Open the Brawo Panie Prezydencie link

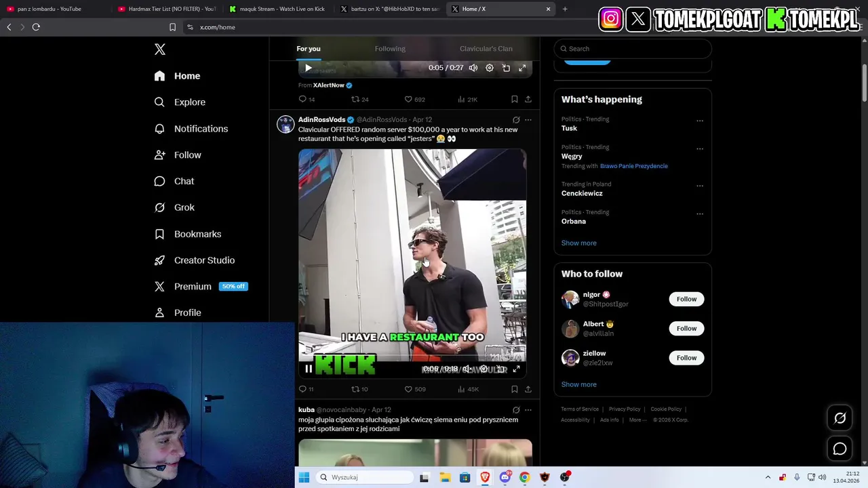point(634,166)
